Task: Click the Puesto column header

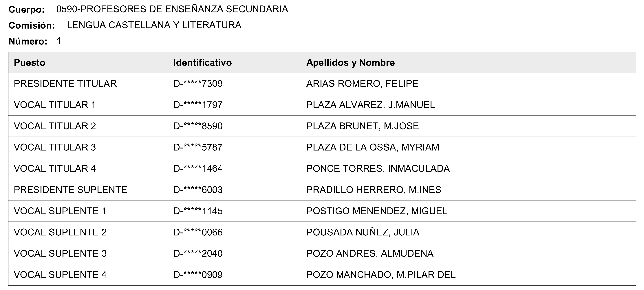Action: click(30, 62)
